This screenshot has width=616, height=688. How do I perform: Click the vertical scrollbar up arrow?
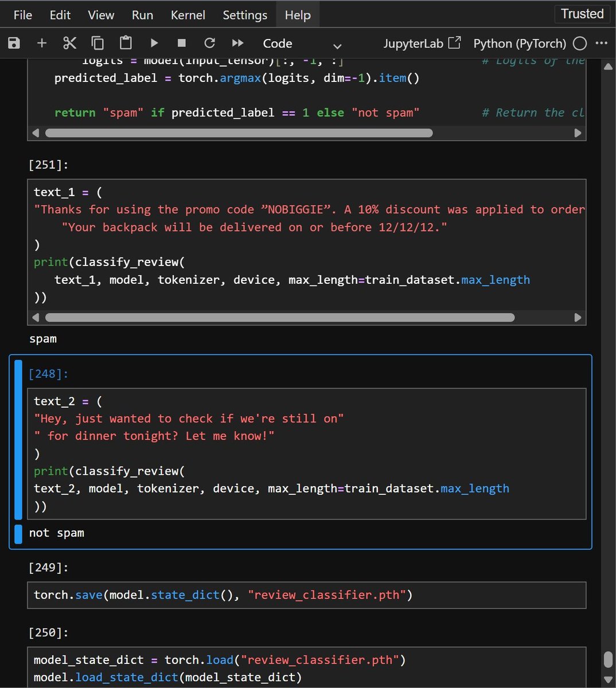pyautogui.click(x=608, y=67)
